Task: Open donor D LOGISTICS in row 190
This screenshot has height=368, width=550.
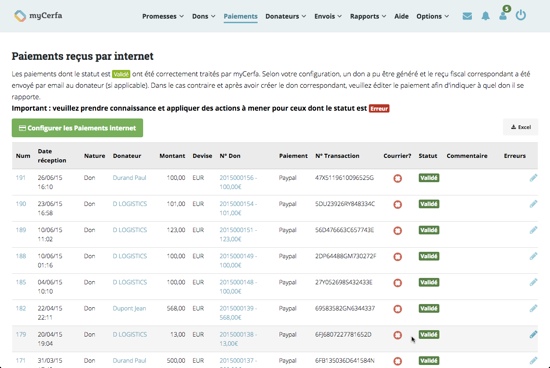Action: tap(130, 204)
